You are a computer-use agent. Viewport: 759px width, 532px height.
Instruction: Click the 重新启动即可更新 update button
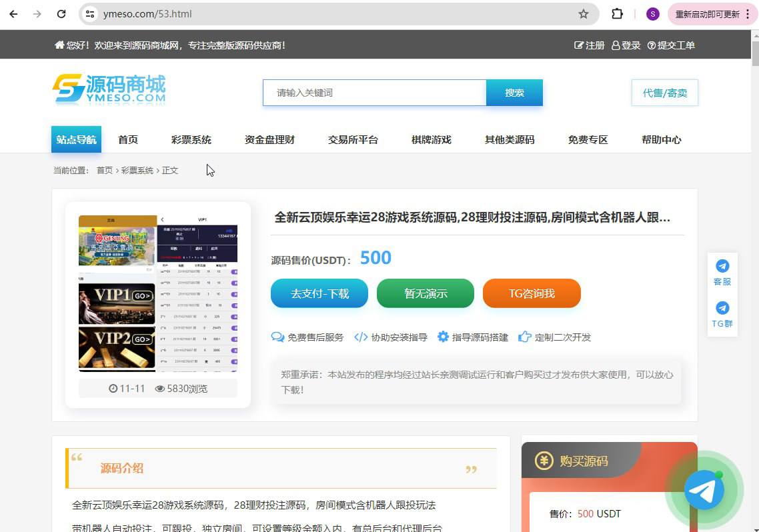(x=707, y=14)
